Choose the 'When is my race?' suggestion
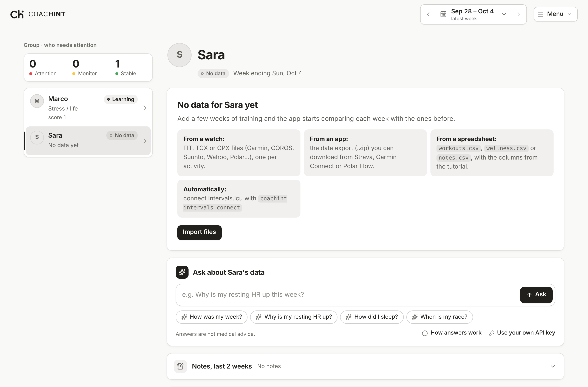Image resolution: width=588 pixels, height=387 pixels. pyautogui.click(x=439, y=317)
